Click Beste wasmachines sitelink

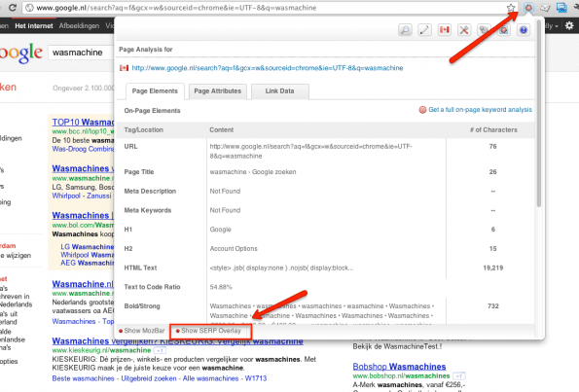tap(83, 378)
